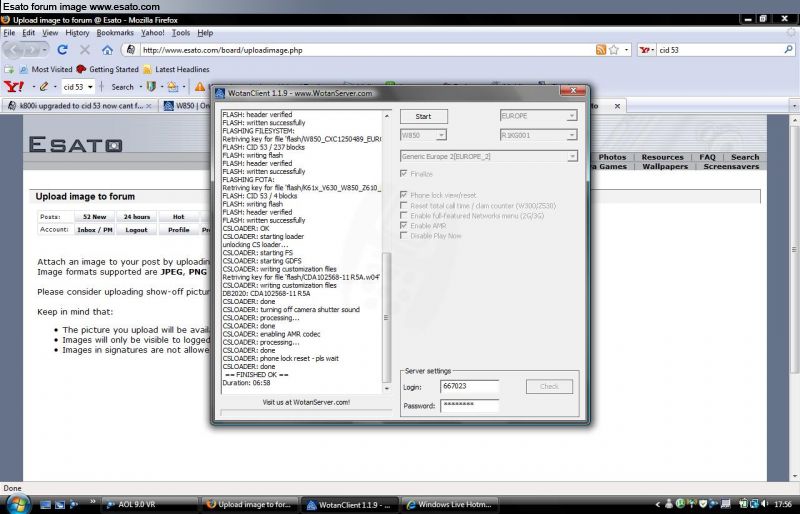Click the orange warning triangle icon
Screen dimensions: 800x514
tap(200, 87)
